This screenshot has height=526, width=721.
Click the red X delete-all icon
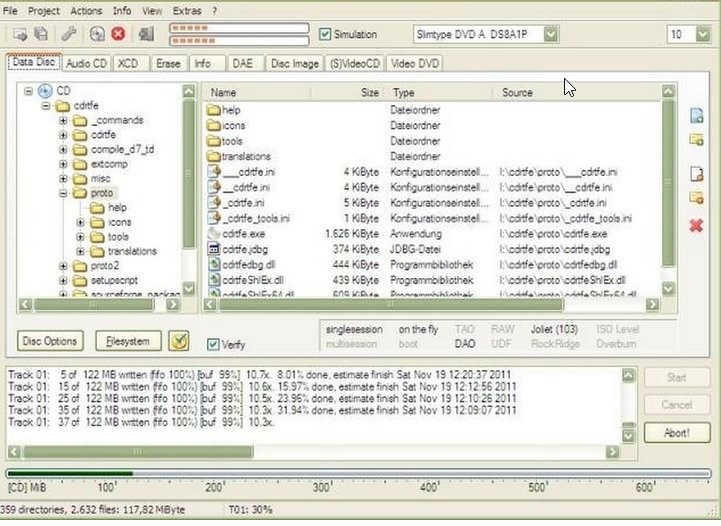coord(697,225)
